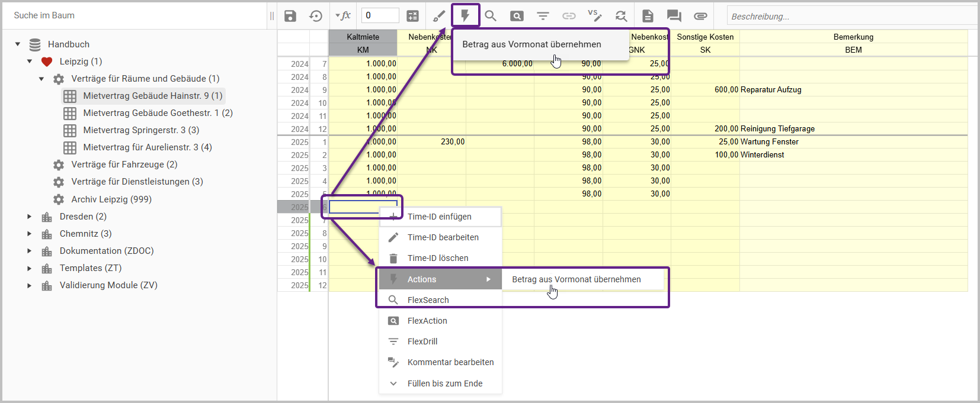Click the restore history icon
Image resolution: width=980 pixels, height=403 pixels.
[316, 16]
